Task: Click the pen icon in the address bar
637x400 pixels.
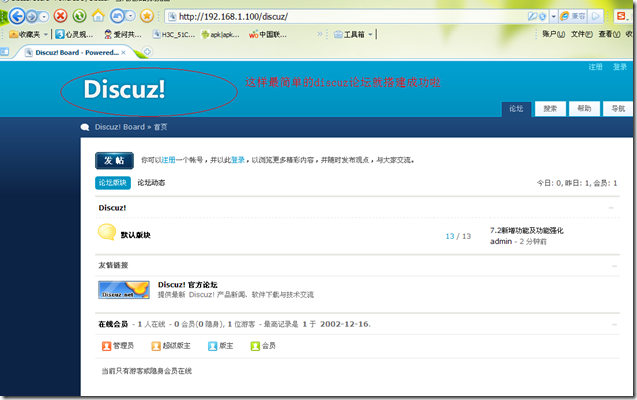Action: pyautogui.click(x=532, y=16)
